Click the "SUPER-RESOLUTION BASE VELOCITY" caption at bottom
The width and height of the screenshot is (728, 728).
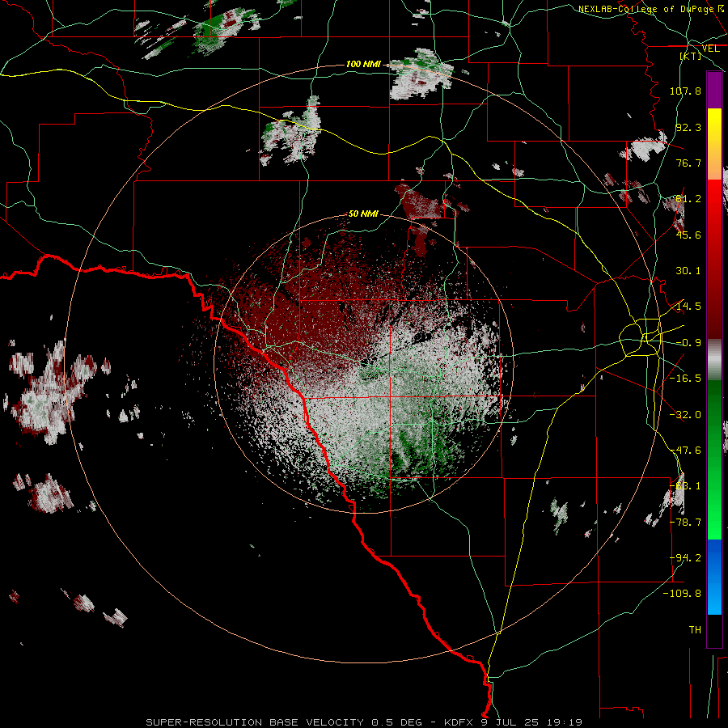tap(255, 722)
